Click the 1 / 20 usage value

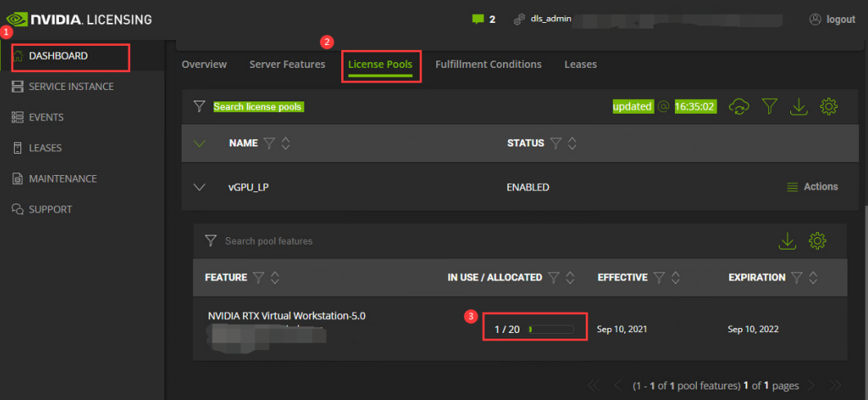click(x=507, y=330)
